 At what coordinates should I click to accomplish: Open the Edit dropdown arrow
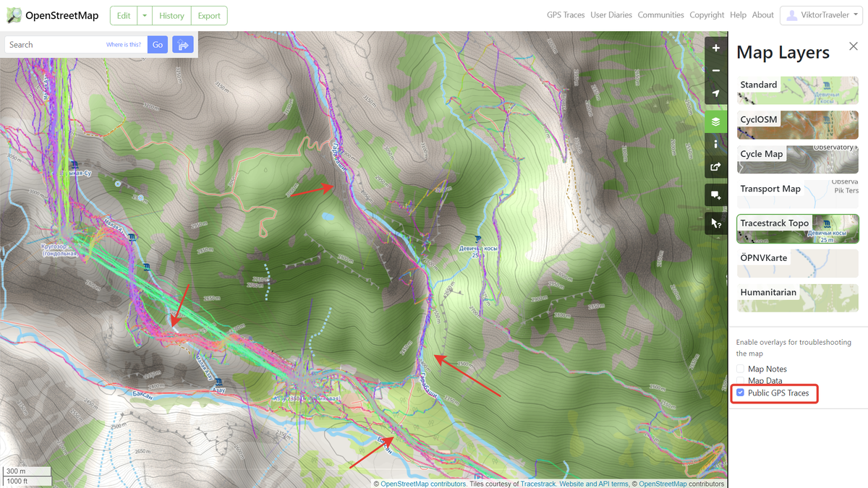tap(145, 15)
